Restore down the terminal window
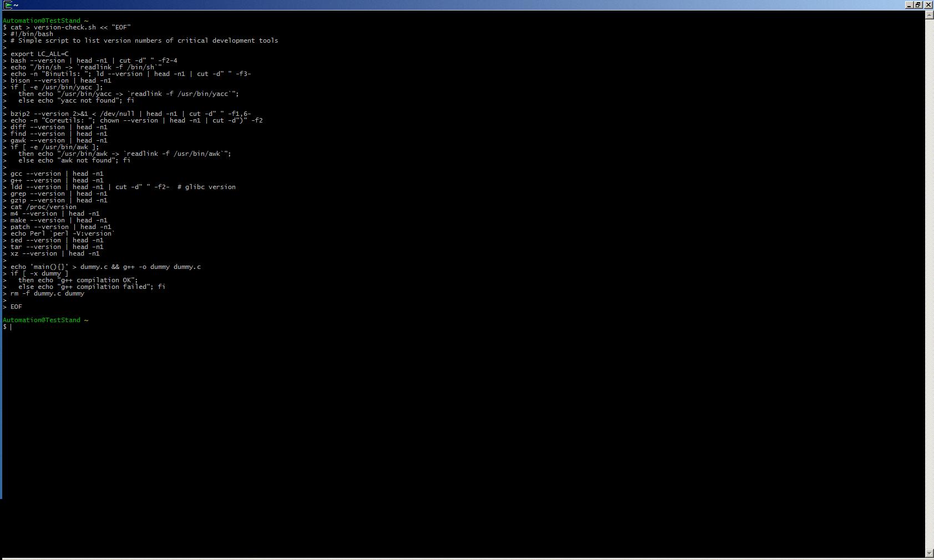Image resolution: width=934 pixels, height=560 pixels. [x=918, y=5]
